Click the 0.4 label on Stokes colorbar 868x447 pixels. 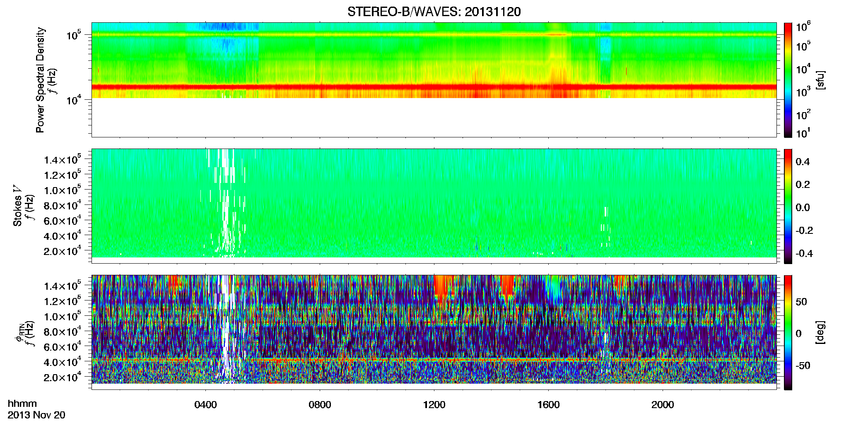click(x=803, y=162)
